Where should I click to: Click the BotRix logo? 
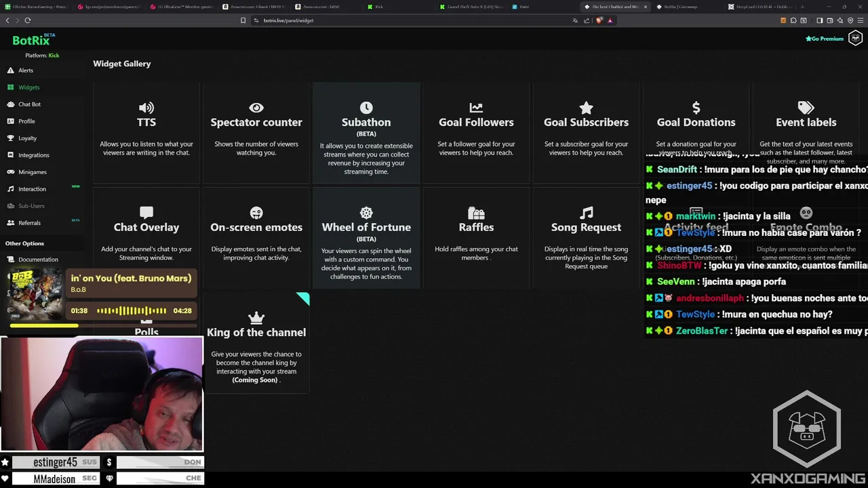click(33, 39)
